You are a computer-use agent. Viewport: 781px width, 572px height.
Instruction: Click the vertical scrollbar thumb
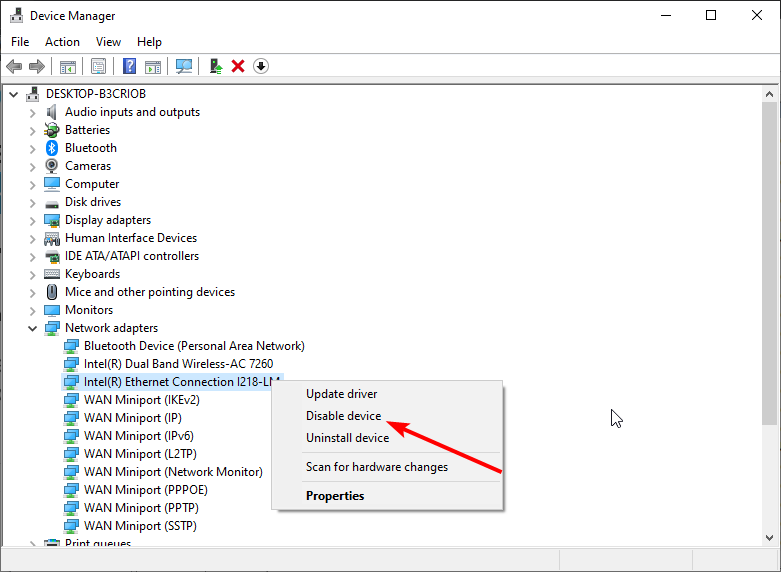click(x=769, y=263)
